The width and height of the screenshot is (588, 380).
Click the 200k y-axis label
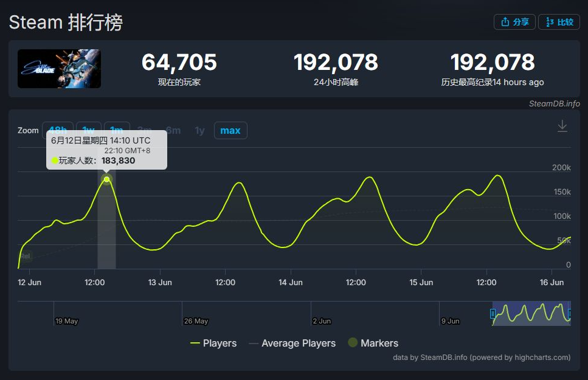[561, 168]
